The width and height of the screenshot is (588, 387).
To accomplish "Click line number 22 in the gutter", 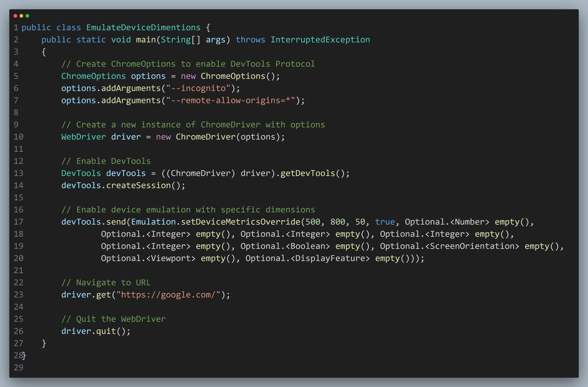I will pos(18,282).
